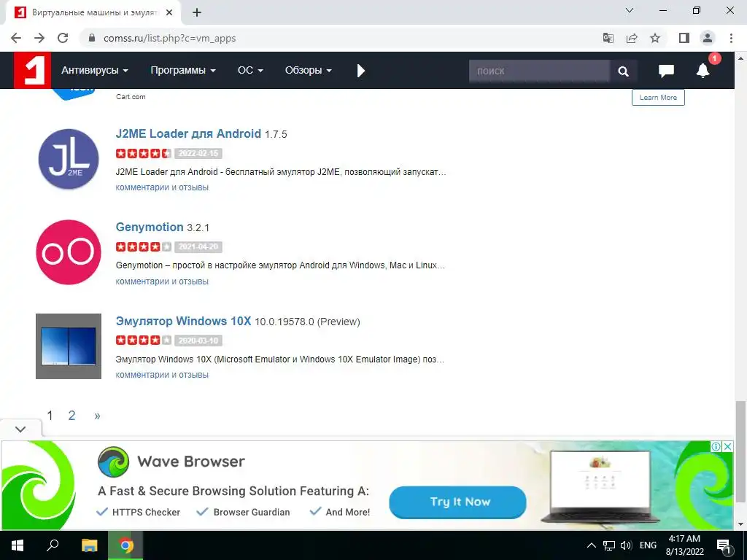Click the Learn More ad button
This screenshot has width=747, height=560.
[x=658, y=97]
